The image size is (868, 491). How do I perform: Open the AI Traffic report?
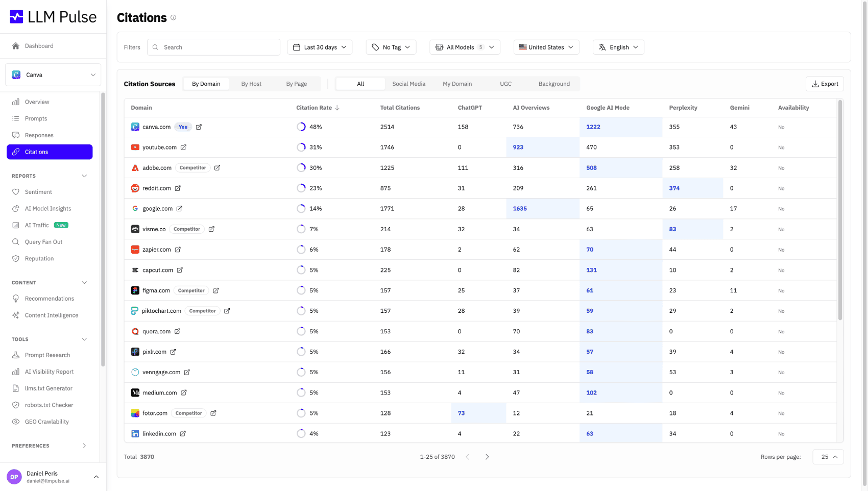37,225
